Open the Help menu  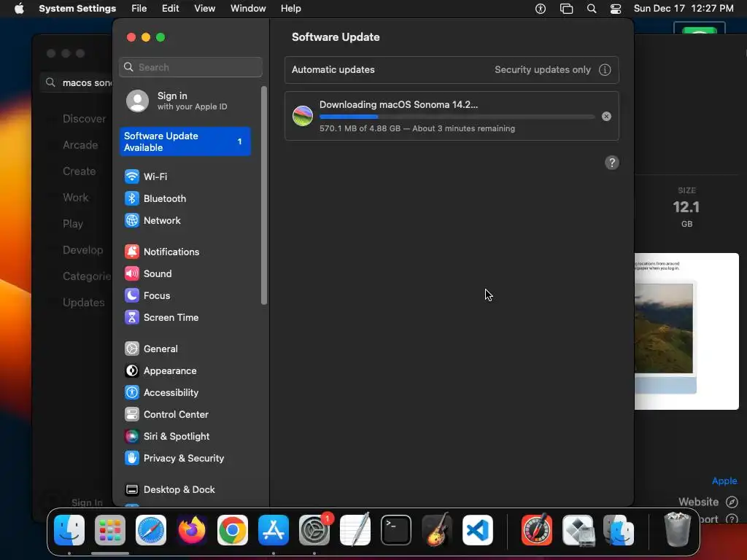coord(290,9)
